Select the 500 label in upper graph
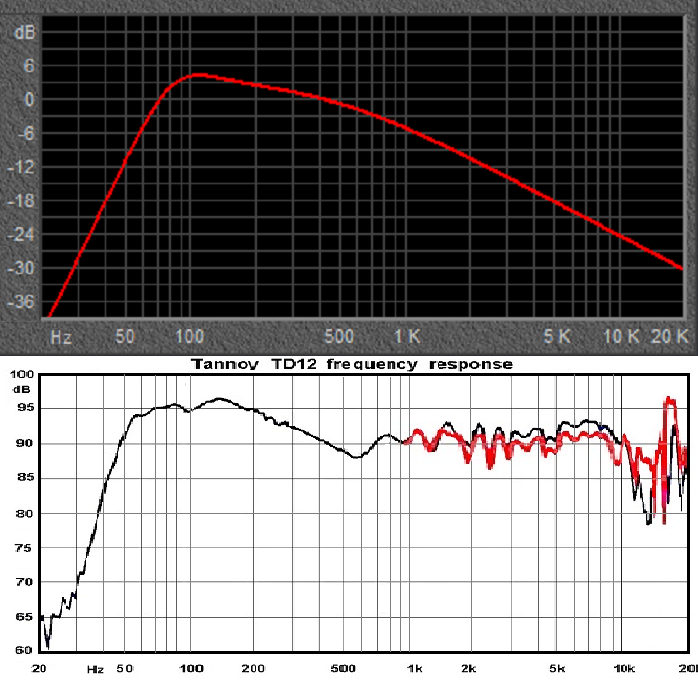Image resolution: width=698 pixels, height=687 pixels. click(341, 334)
